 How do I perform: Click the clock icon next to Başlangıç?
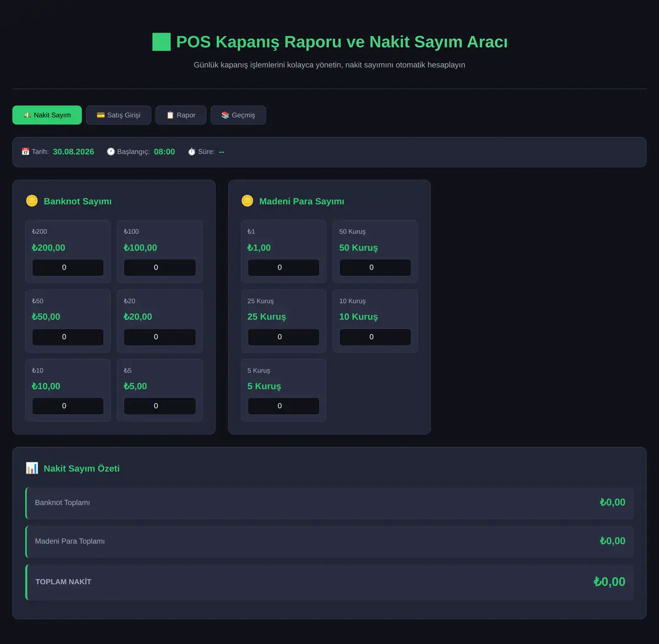tap(111, 152)
